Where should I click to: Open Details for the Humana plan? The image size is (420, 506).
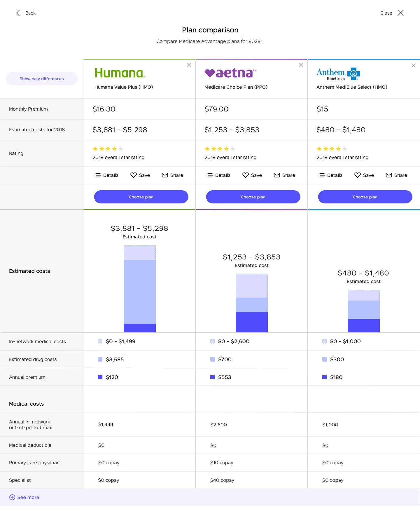coord(107,175)
